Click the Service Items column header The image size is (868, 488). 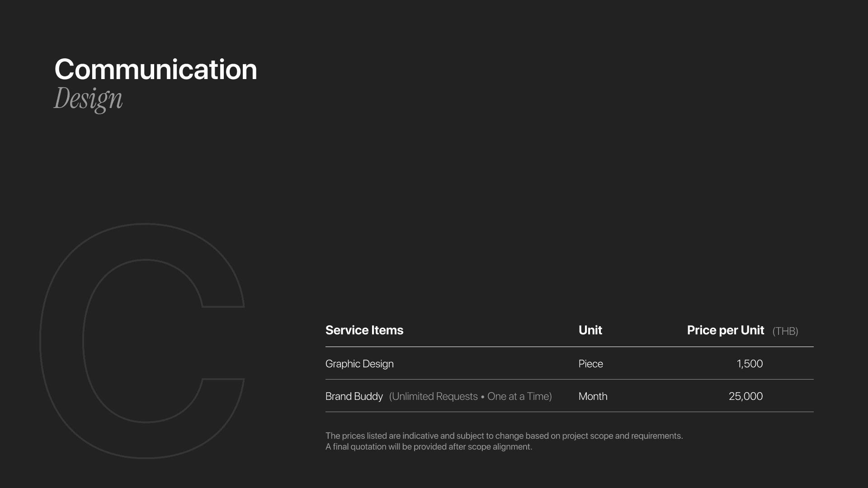coord(364,330)
